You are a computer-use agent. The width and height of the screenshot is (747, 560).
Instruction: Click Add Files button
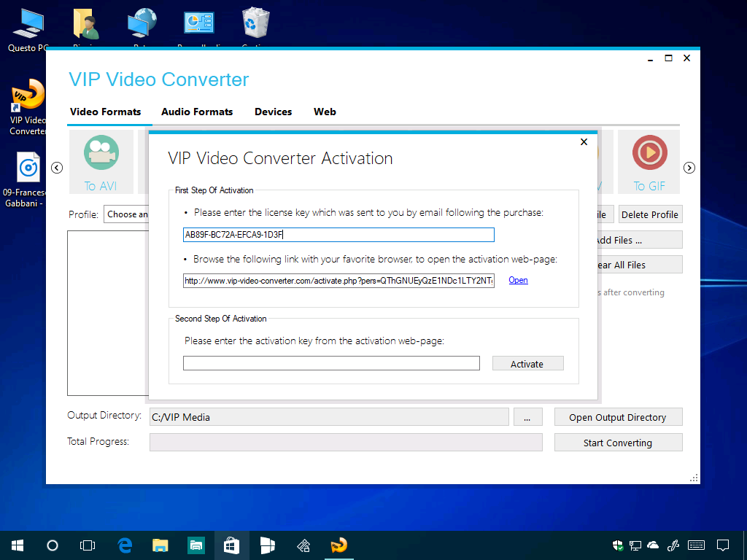(640, 240)
